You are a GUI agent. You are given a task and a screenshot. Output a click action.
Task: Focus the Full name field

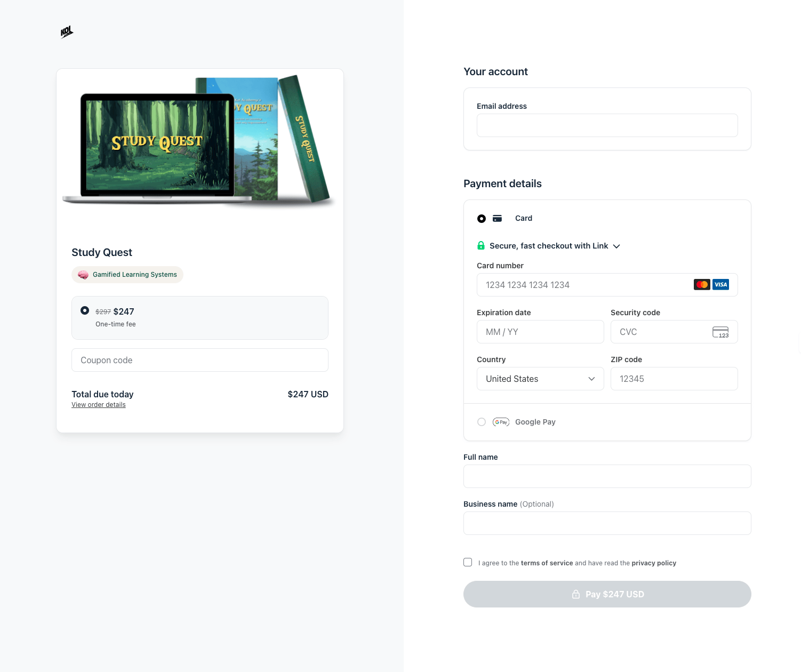click(x=607, y=476)
